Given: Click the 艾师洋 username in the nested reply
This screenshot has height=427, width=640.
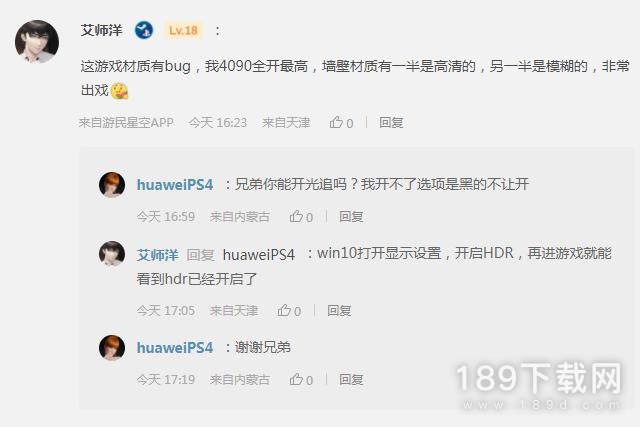Looking at the screenshot, I should pos(158,255).
